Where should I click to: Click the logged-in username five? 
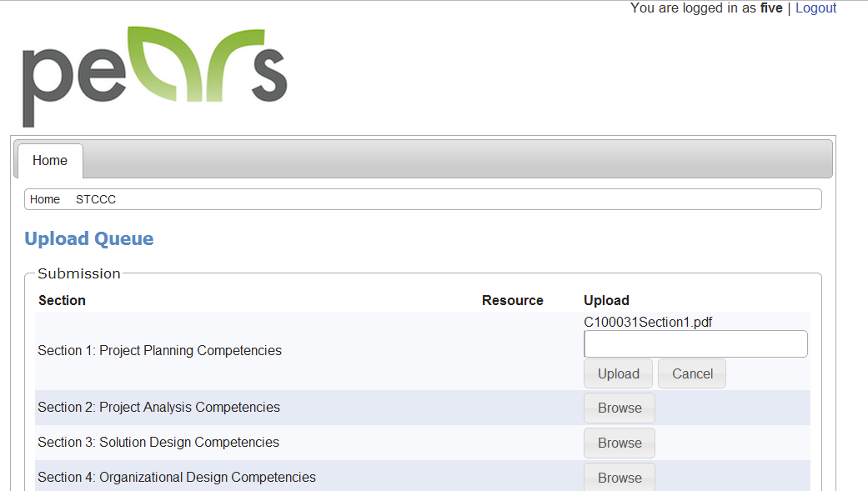tap(771, 8)
